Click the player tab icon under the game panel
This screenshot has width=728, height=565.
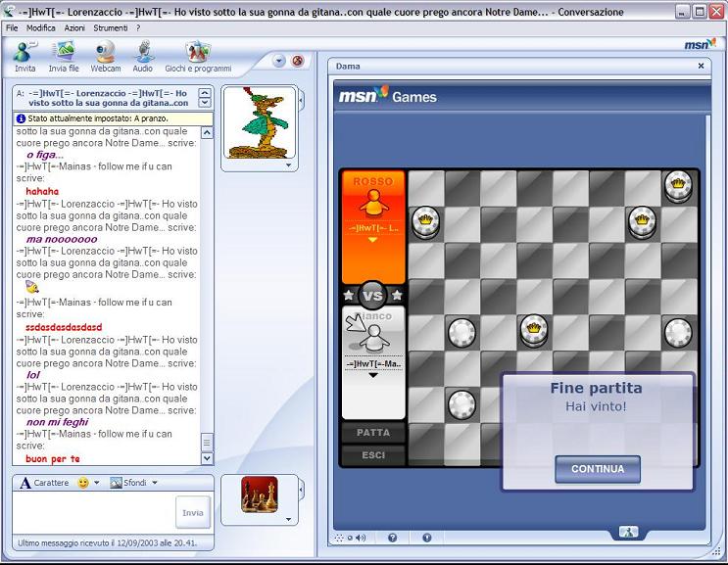(628, 532)
